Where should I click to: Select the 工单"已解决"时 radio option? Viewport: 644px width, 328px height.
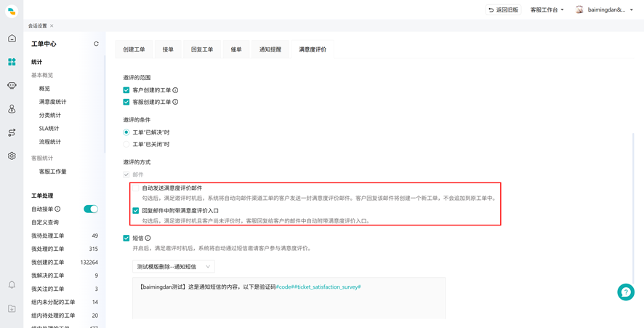click(126, 132)
